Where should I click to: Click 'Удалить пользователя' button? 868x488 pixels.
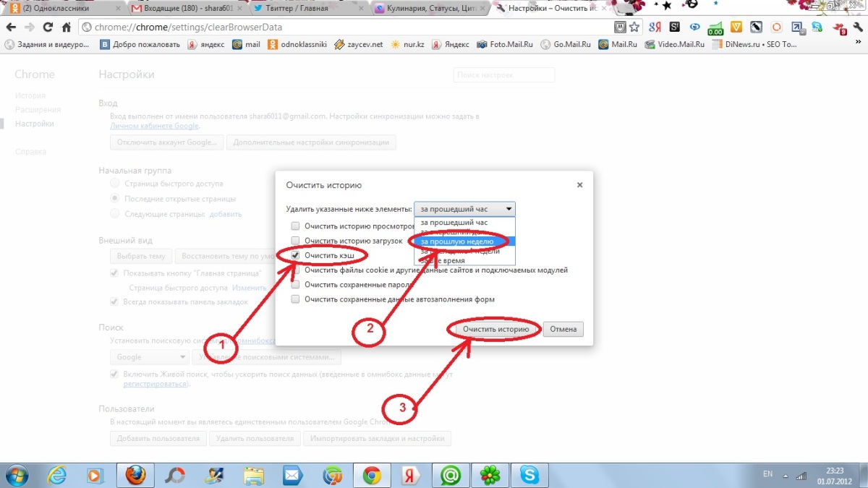pyautogui.click(x=254, y=438)
